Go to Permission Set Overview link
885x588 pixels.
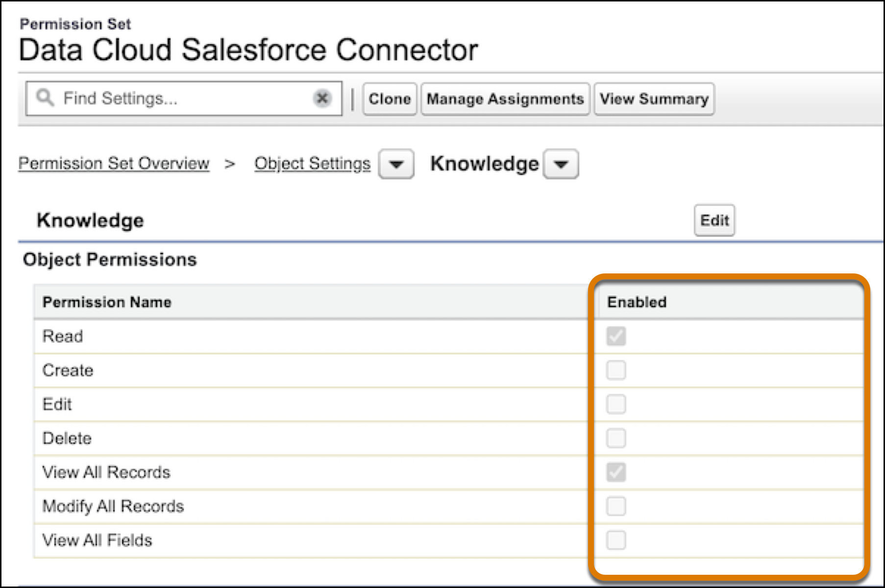coord(114,163)
